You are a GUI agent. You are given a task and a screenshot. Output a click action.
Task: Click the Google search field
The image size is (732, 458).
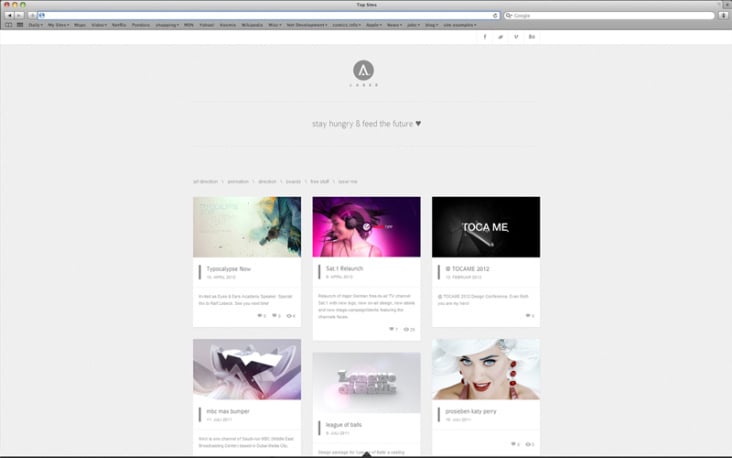pos(609,15)
